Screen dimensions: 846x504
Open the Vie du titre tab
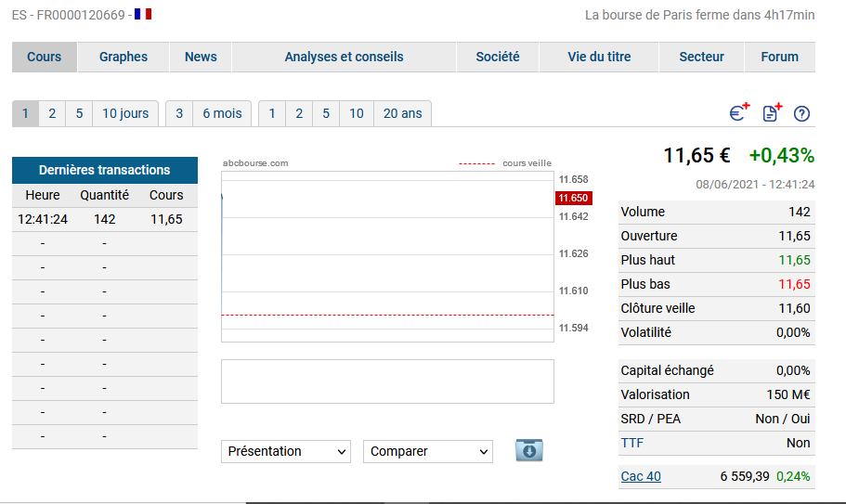599,57
